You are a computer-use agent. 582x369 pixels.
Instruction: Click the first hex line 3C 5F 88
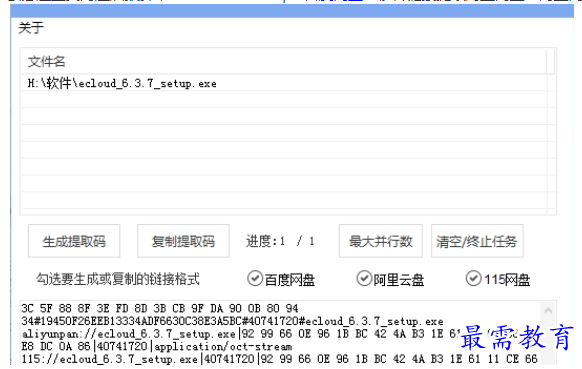[160, 308]
